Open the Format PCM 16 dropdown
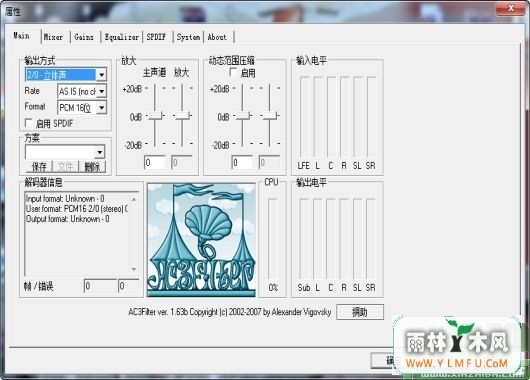The image size is (530, 380). [x=101, y=108]
